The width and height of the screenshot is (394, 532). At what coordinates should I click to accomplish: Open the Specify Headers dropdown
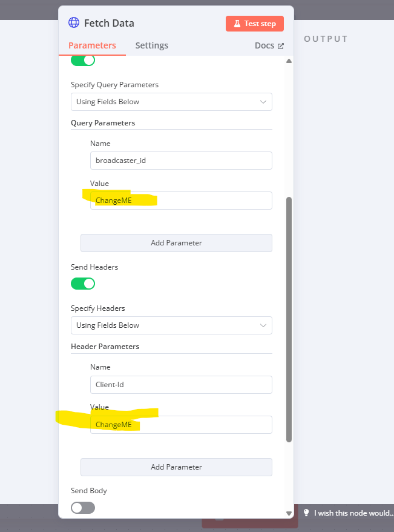171,325
